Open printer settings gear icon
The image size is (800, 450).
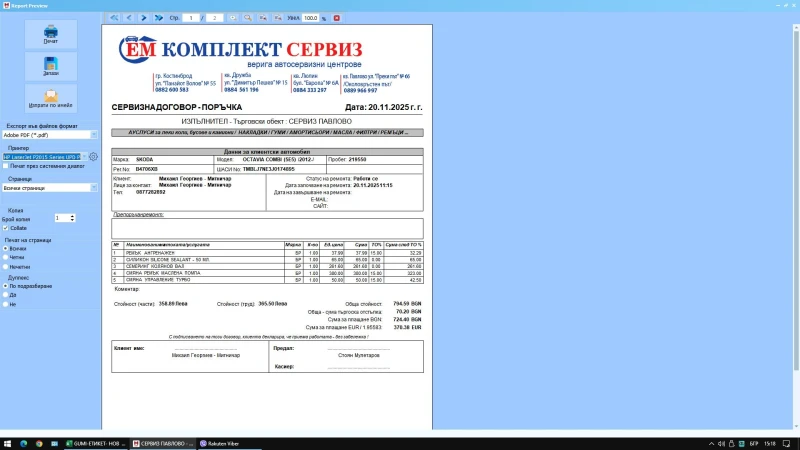coord(93,157)
